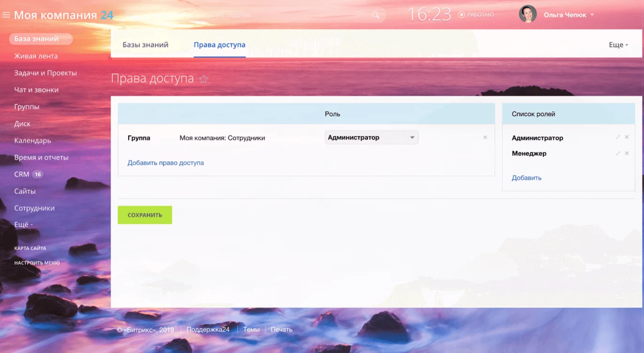Click the CRM counter badge 16
Viewport: 644px width, 353px height.
coord(38,174)
